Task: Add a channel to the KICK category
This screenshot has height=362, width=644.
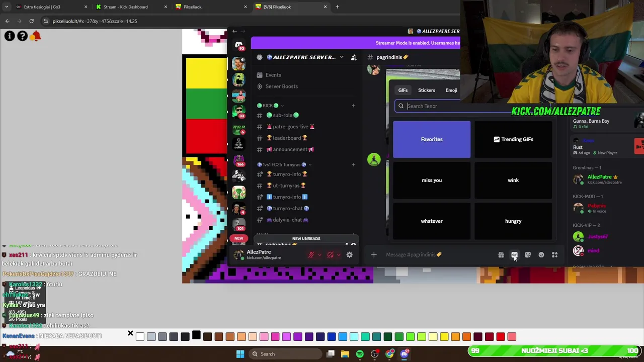Action: 353,106
